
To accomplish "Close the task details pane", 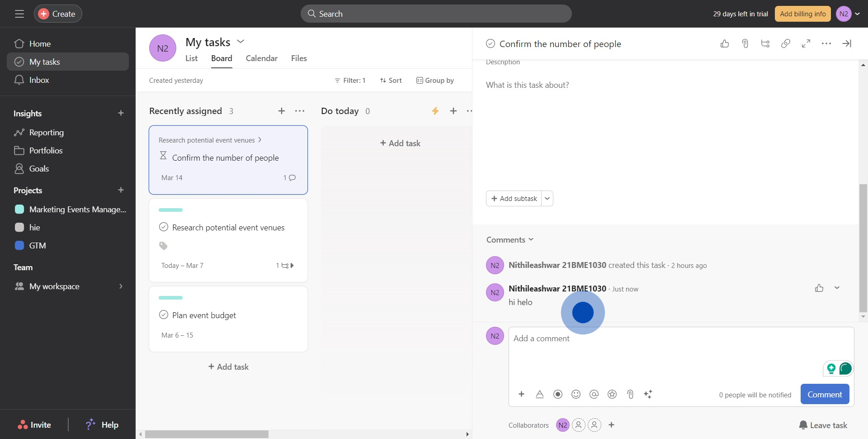I will [x=847, y=43].
